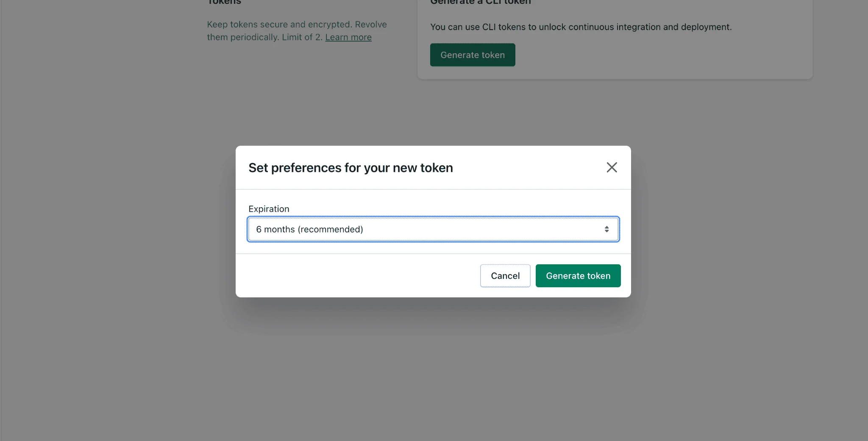Screen dimensions: 868x441
Task: Expand the '6 months (recommended)' selector
Action: pos(433,229)
